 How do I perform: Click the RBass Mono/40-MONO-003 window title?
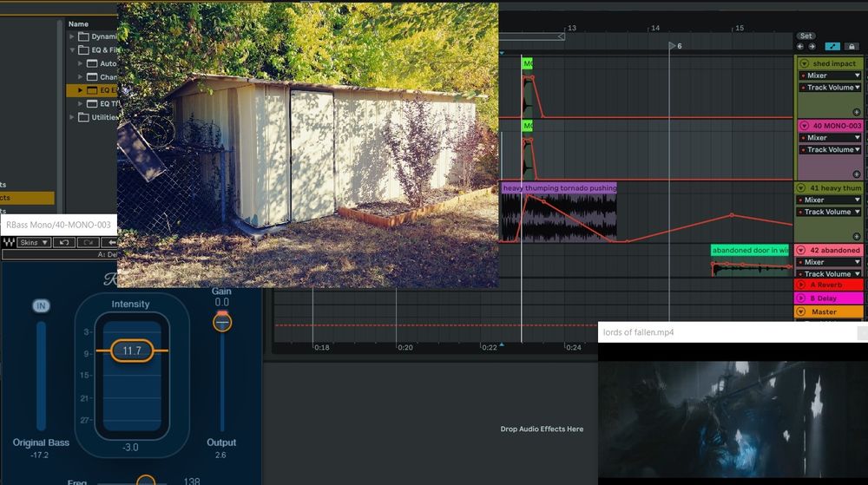pos(58,225)
